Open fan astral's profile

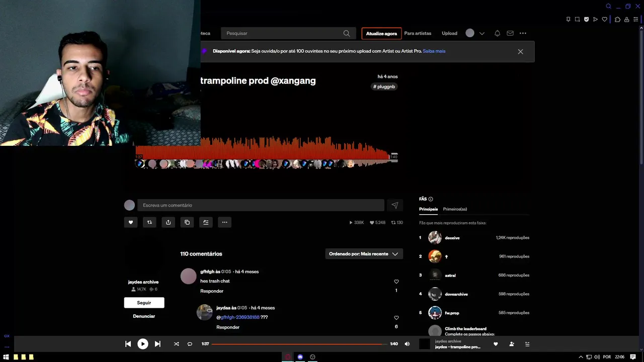pos(450,276)
